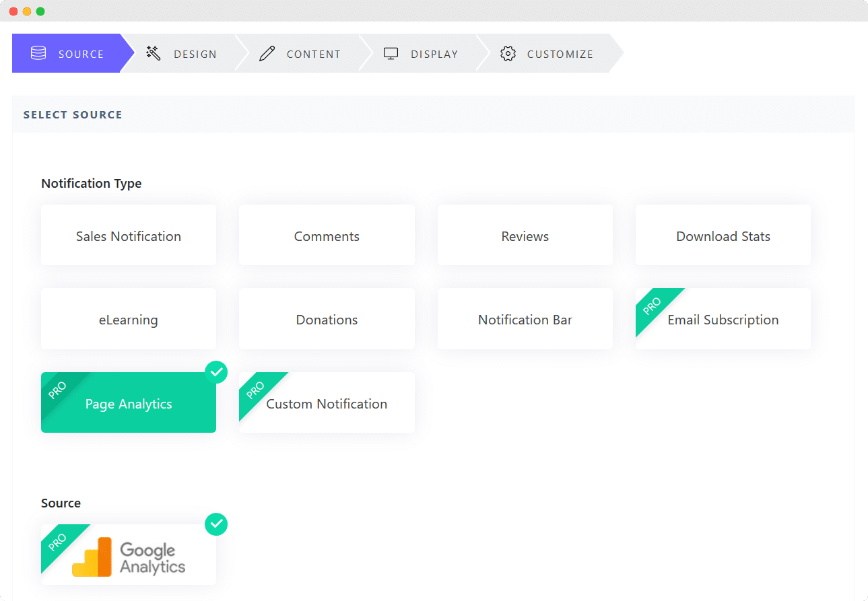Click PRO ribbon on Custom Notification card
868x601 pixels.
257,390
